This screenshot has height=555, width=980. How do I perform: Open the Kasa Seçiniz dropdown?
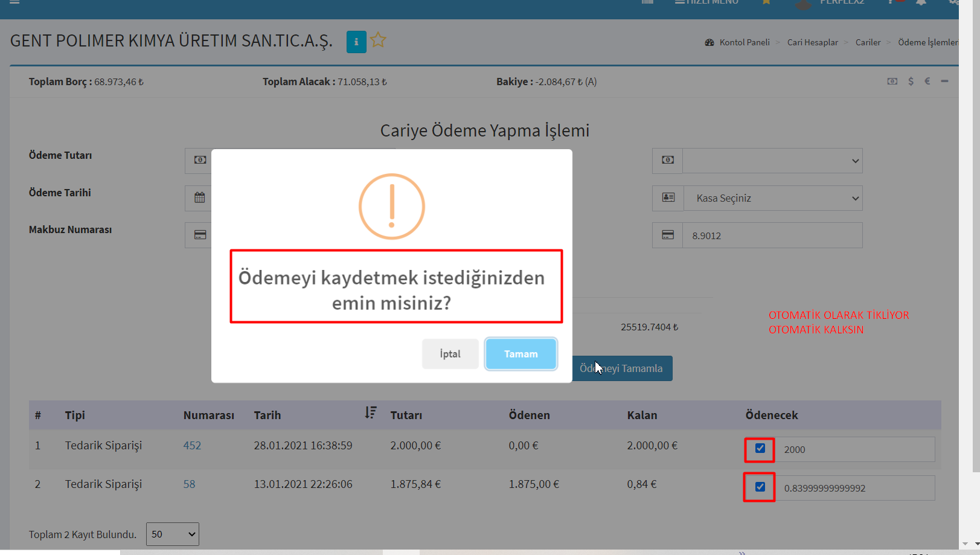pos(772,198)
